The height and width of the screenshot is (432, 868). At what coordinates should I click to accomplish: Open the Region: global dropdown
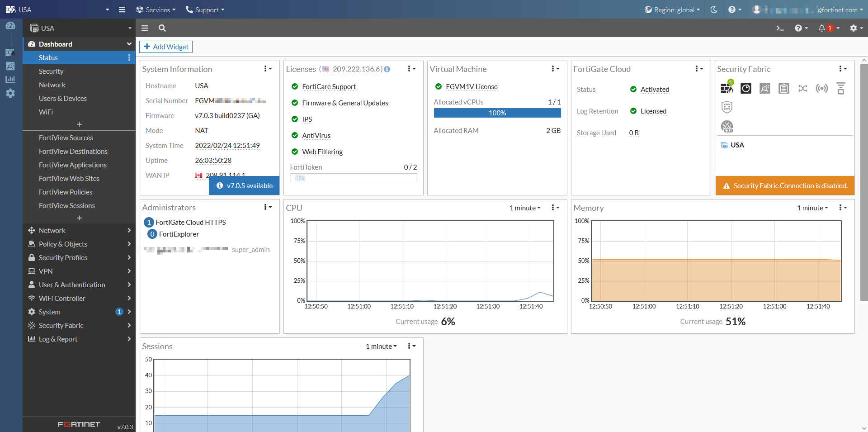pos(672,9)
